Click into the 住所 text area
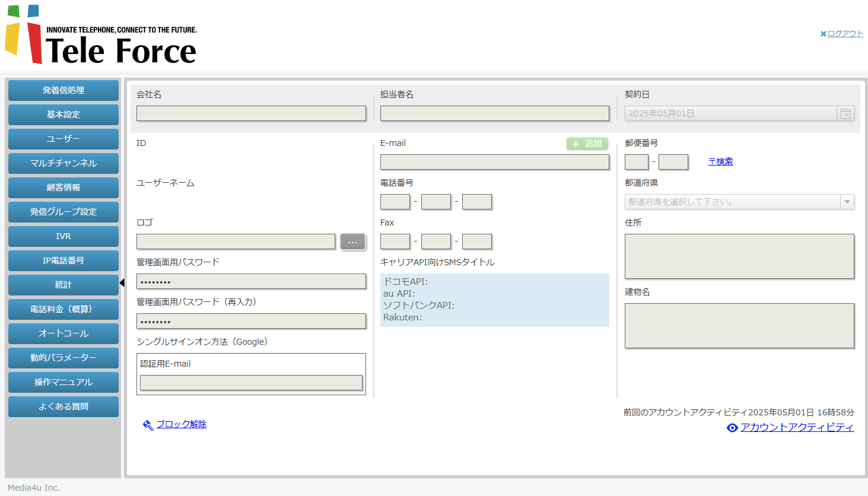Screen dimensions: 868x496 [739, 256]
